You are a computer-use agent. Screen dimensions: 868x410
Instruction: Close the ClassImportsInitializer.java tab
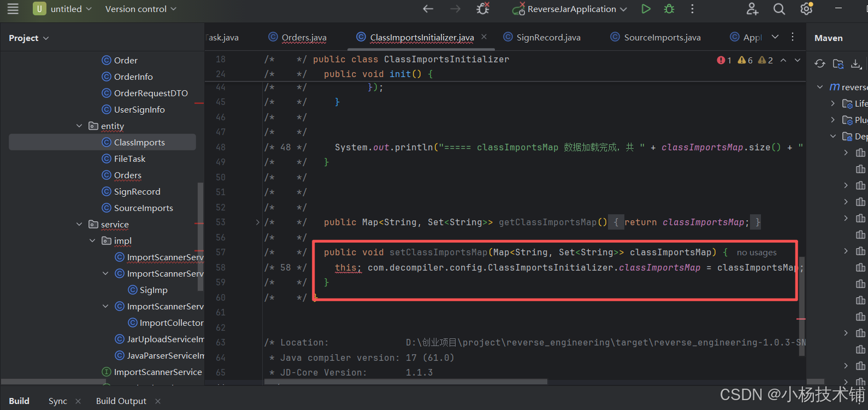click(x=484, y=37)
